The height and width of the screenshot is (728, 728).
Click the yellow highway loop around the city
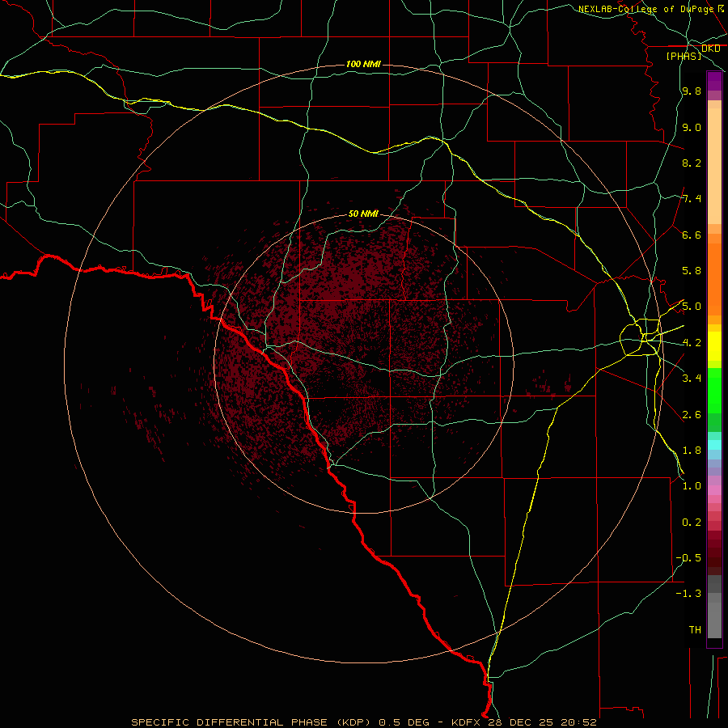tap(641, 337)
